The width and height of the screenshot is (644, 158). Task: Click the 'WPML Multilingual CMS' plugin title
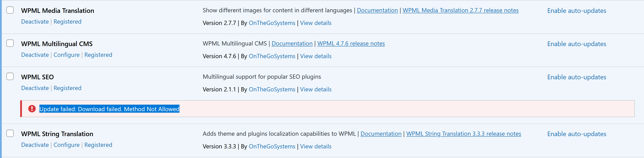(x=57, y=44)
